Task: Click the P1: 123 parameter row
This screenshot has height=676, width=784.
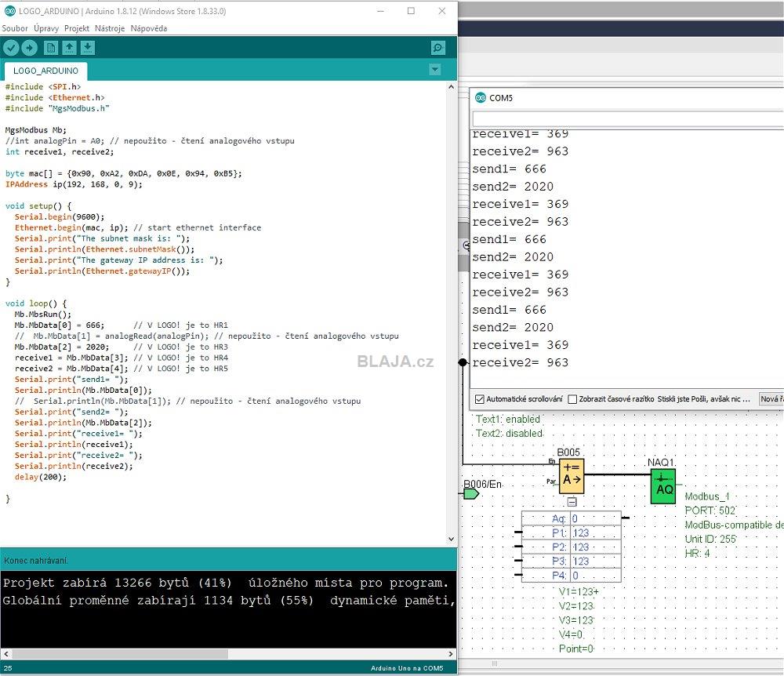Action: (x=571, y=533)
